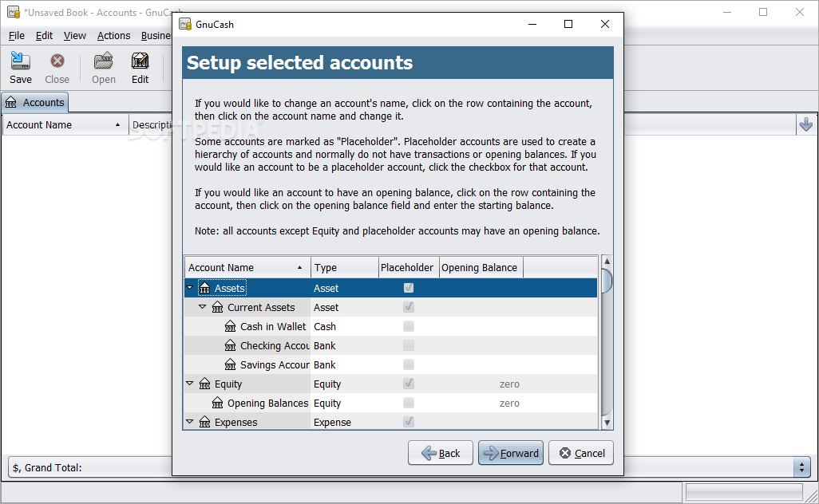Toggle Placeholder checkbox for Current Assets
Viewport: 819px width, 504px height.
click(409, 307)
